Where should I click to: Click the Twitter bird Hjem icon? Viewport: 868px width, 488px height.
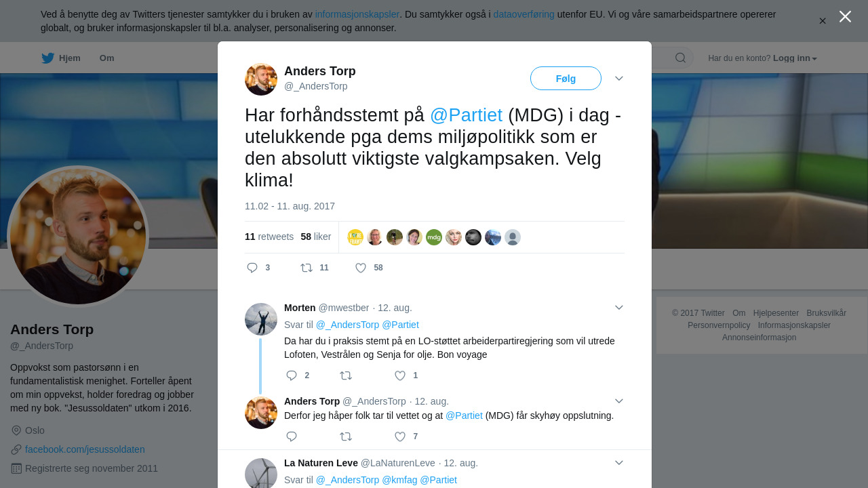47,58
